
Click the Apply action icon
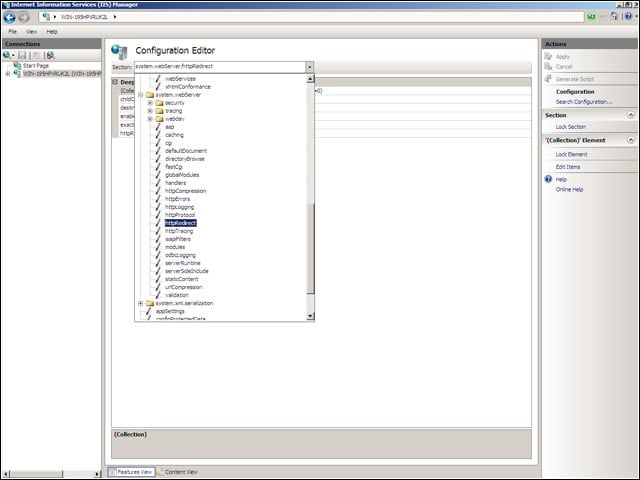click(x=548, y=56)
